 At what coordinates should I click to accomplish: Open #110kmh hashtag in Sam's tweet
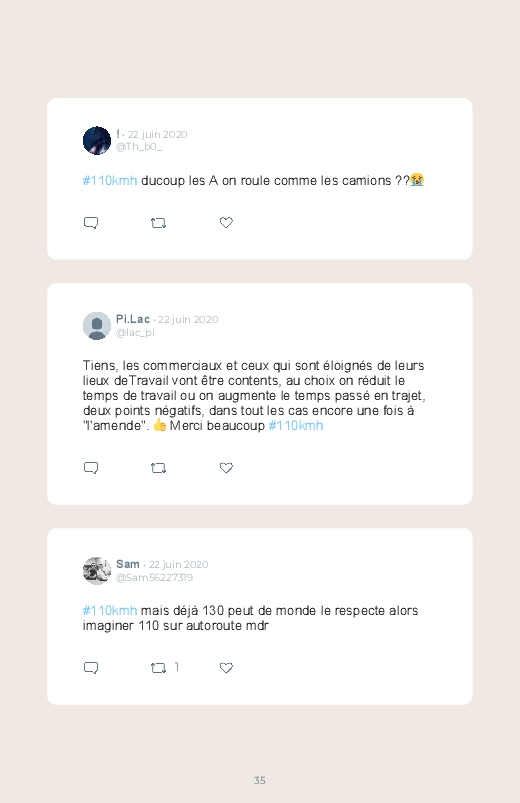[110, 610]
